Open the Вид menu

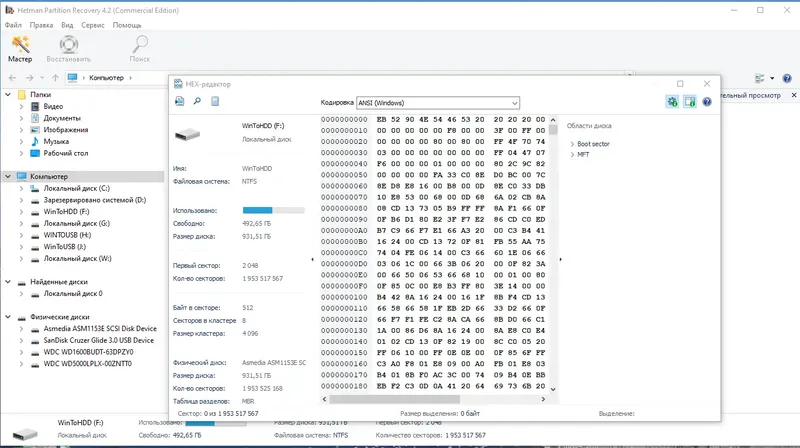pos(67,25)
